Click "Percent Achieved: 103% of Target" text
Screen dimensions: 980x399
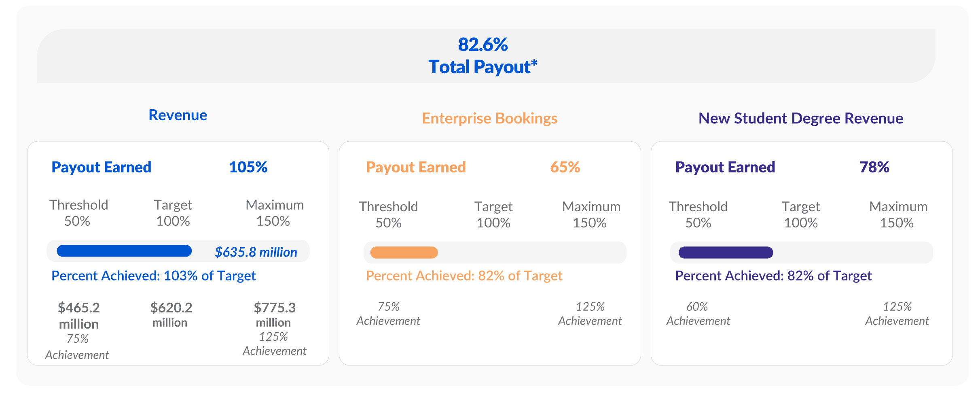(153, 276)
